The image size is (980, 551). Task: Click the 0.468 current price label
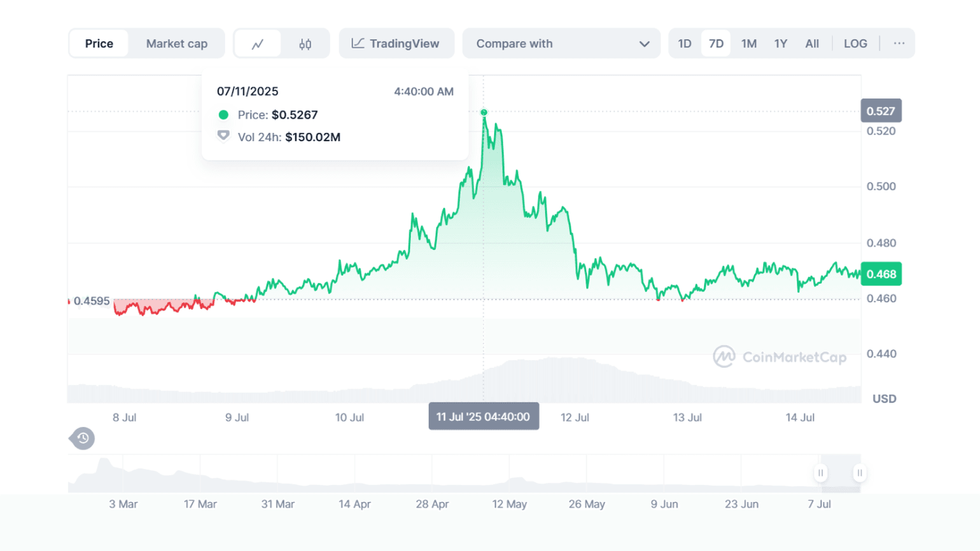[881, 274]
